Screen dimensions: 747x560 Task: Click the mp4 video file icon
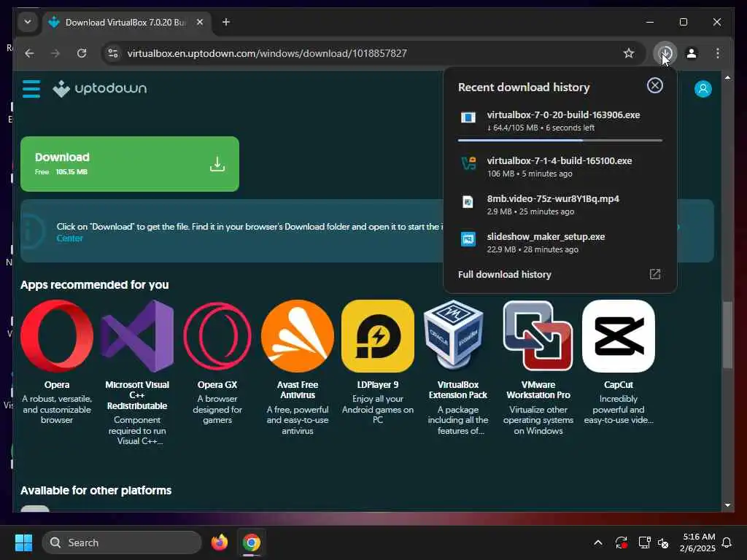(468, 201)
